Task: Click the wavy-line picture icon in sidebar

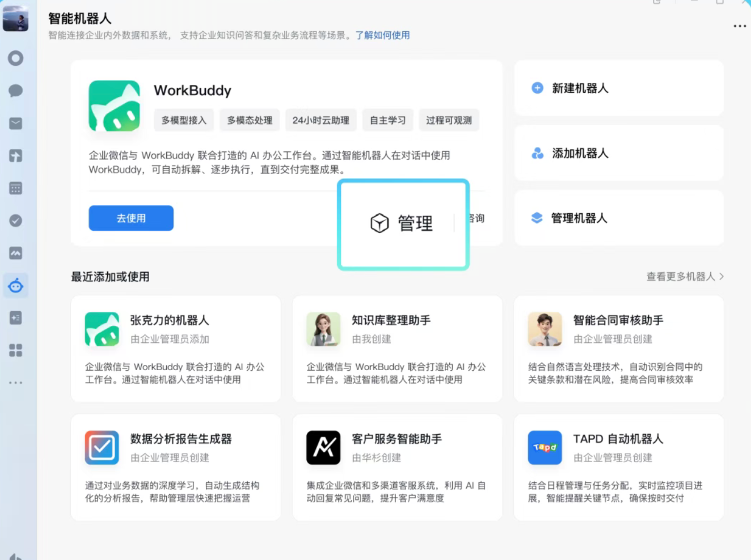Action: click(x=16, y=253)
